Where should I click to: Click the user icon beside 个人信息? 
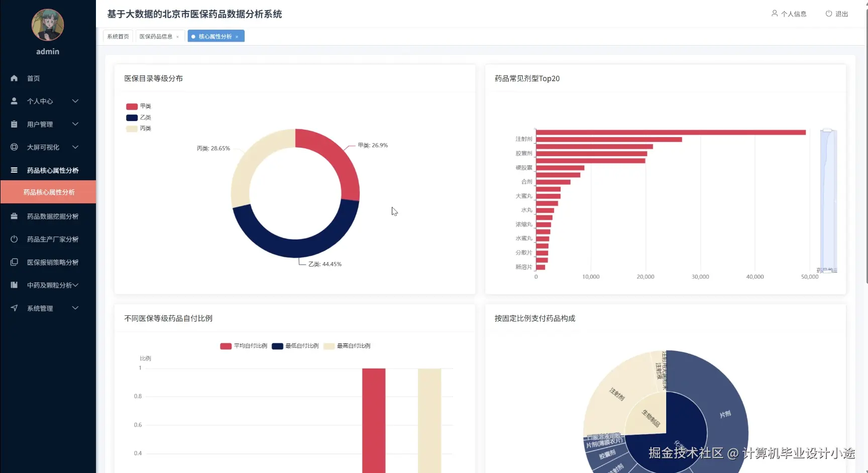pos(775,14)
